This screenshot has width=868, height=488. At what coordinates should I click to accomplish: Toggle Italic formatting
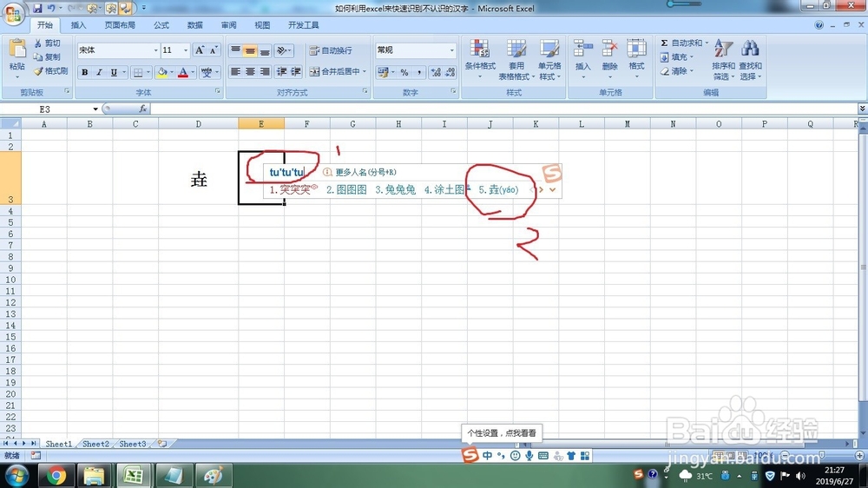[99, 72]
